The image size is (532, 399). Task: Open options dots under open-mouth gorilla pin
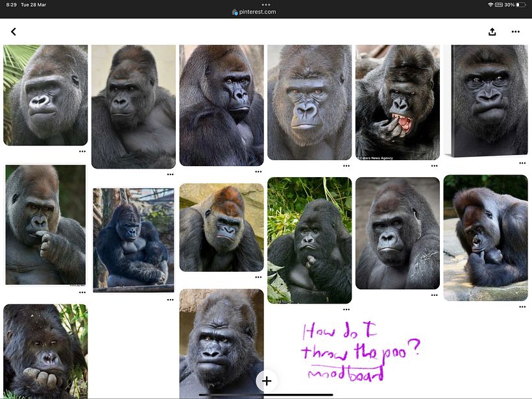pos(434,166)
